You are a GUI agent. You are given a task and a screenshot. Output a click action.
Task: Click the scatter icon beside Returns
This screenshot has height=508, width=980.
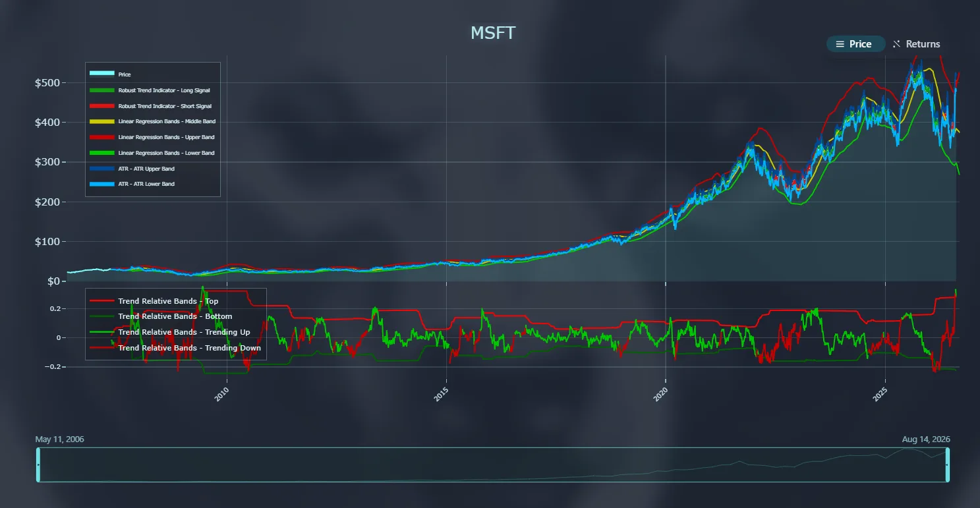(896, 44)
